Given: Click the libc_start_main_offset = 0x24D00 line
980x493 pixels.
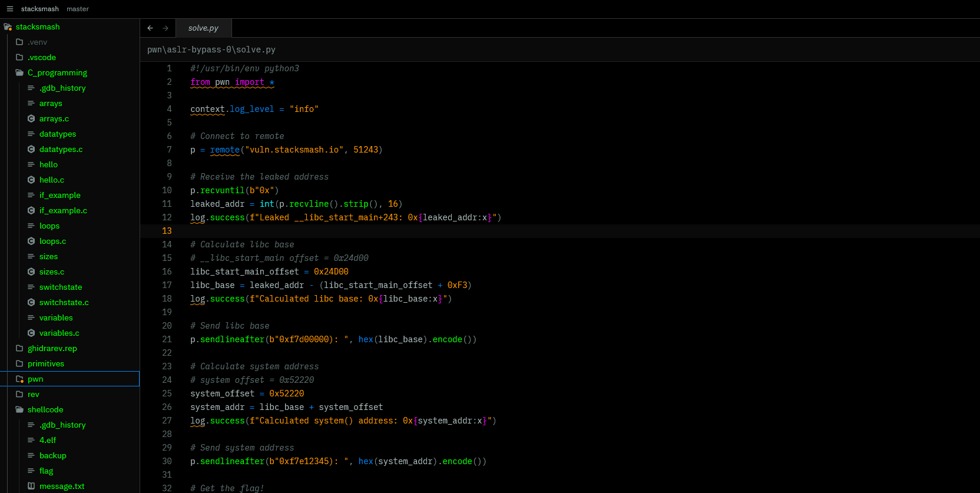Looking at the screenshot, I should [x=269, y=272].
